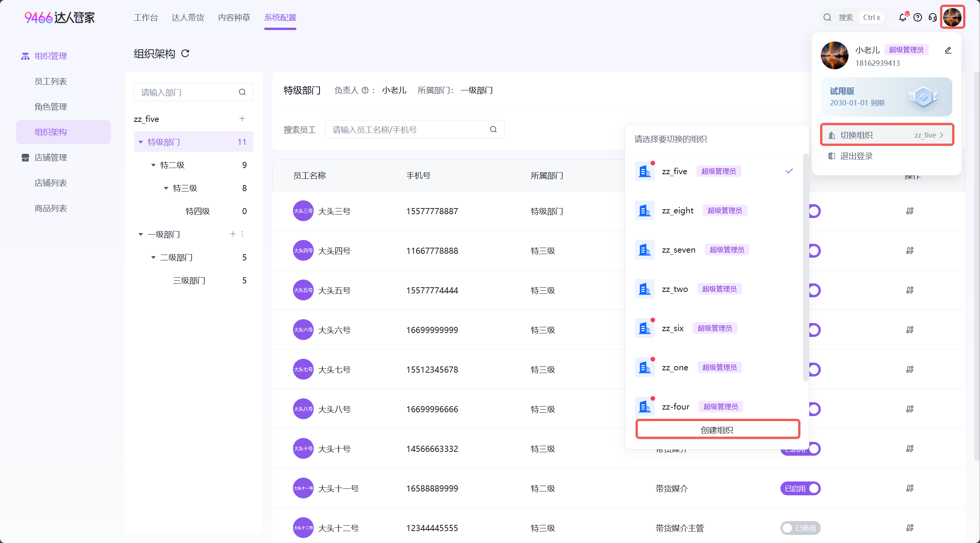Toggle status switch for 大头三号

pyautogui.click(x=815, y=211)
